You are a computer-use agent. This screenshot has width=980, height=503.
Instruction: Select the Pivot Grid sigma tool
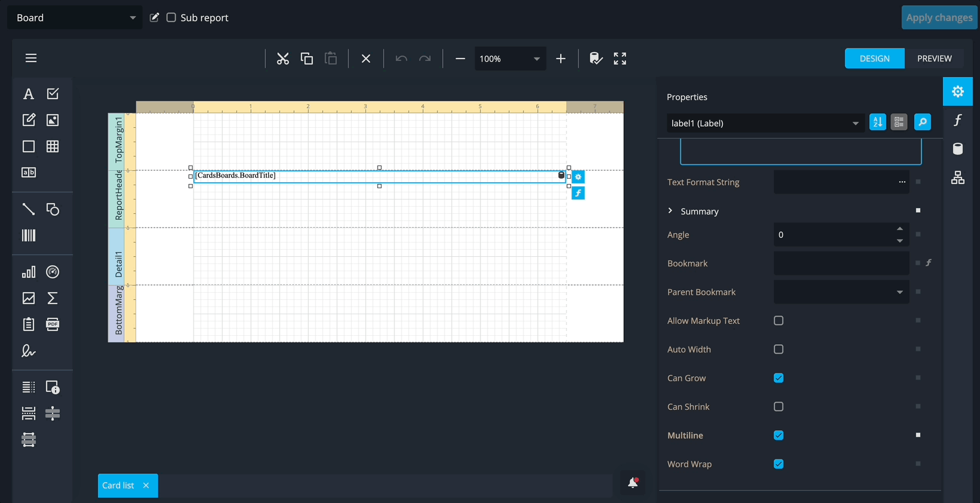pos(53,298)
